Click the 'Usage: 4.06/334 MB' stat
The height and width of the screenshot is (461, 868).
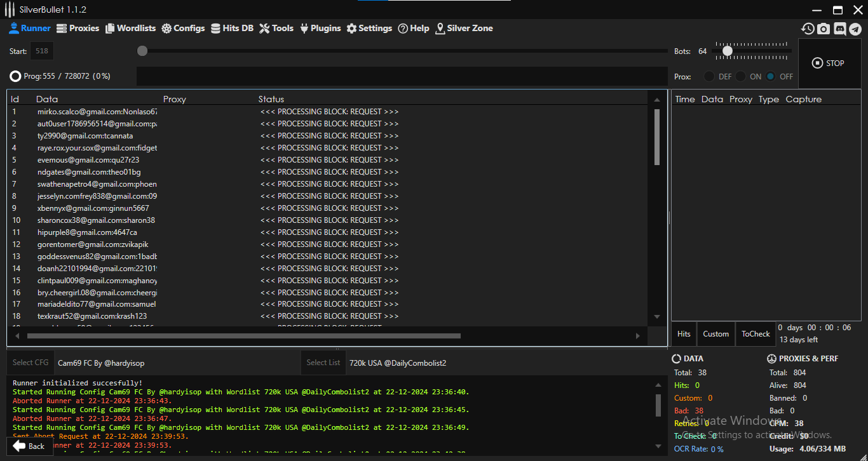point(807,449)
